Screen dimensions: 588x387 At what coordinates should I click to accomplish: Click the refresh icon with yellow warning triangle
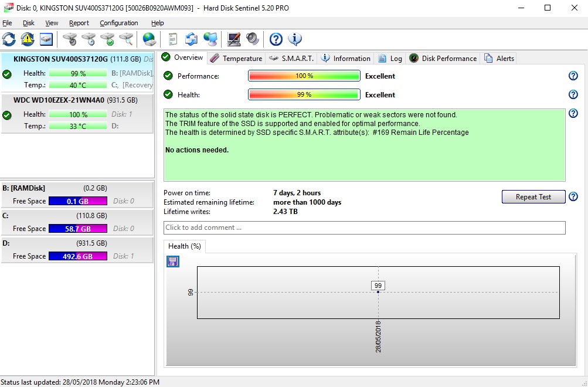(28, 39)
